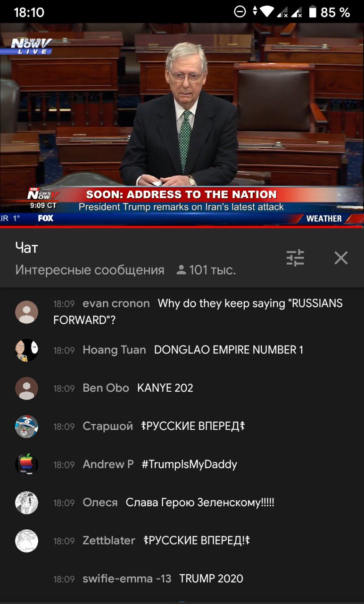364x604 pixels.
Task: Tap Ben Obo's default avatar
Action: [27, 388]
